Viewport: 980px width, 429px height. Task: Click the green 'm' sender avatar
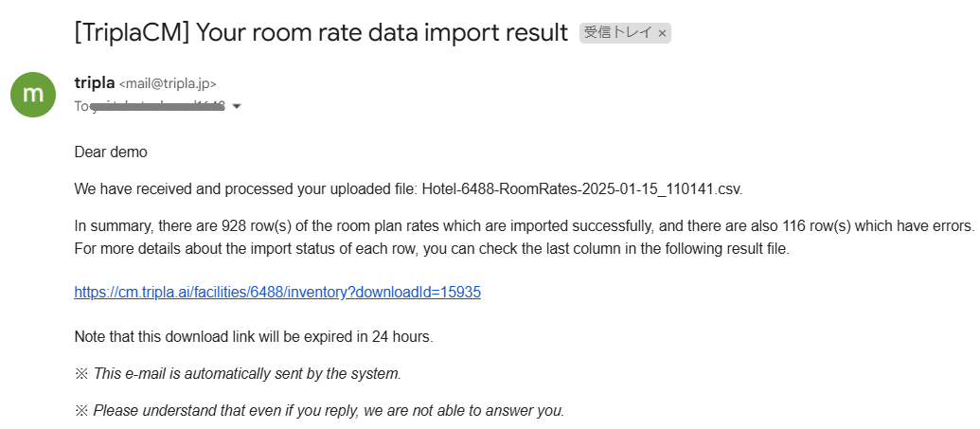(33, 95)
